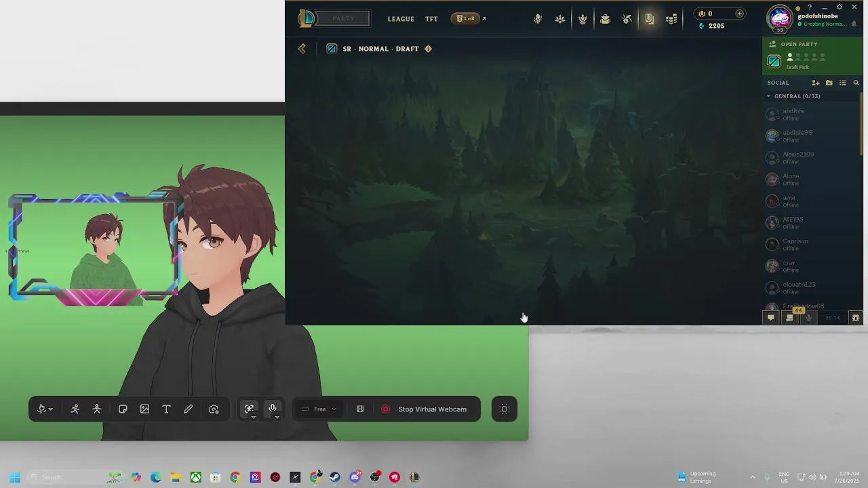Click the summoner profile avatar
The width and height of the screenshot is (868, 488).
(780, 18)
